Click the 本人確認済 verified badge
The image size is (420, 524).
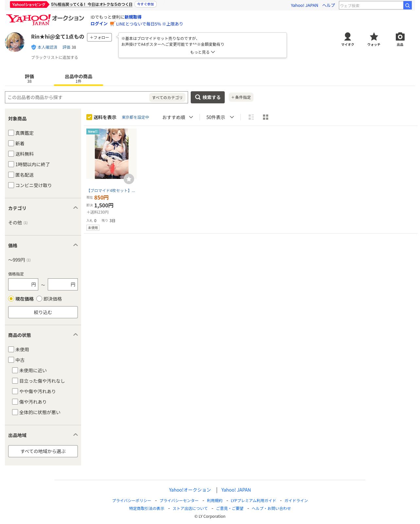(x=44, y=47)
